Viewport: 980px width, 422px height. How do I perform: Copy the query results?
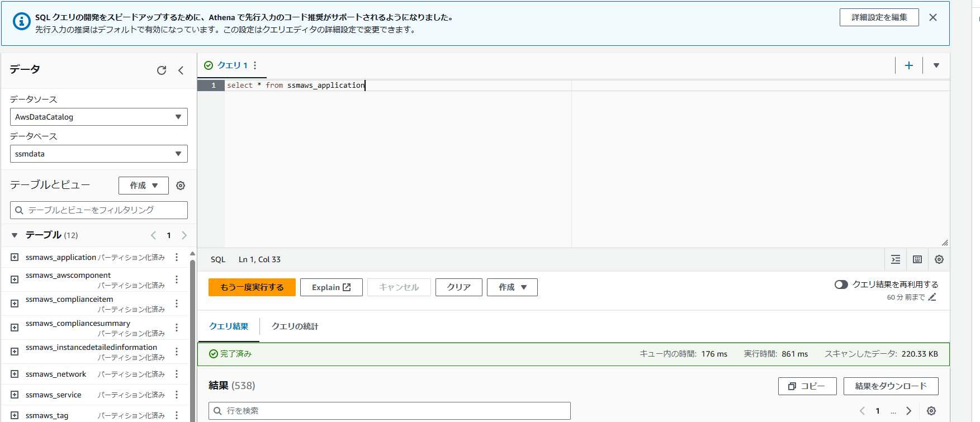point(807,386)
